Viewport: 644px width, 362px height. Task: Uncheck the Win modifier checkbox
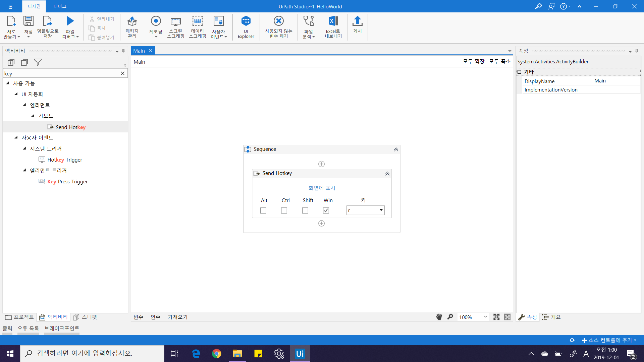pos(326,210)
